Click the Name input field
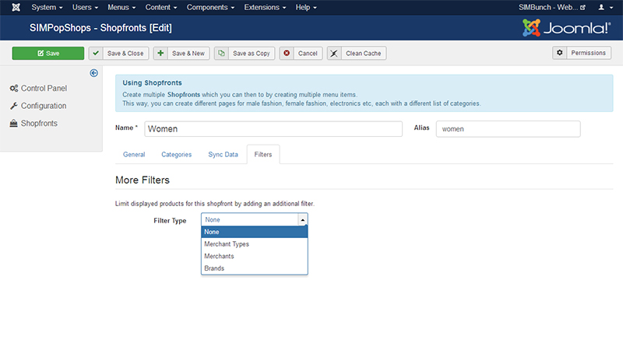Viewport: 623px width, 364px height. coord(273,129)
